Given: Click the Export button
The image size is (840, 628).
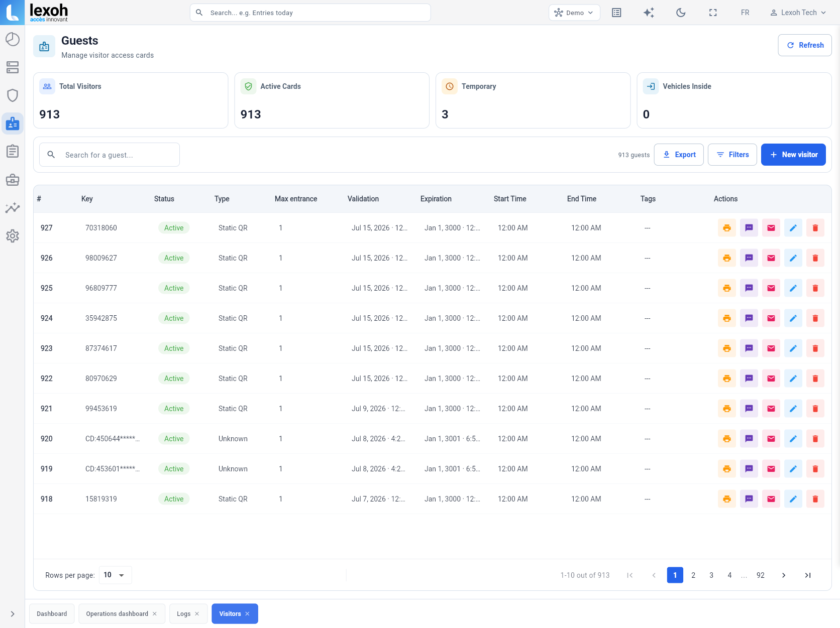Looking at the screenshot, I should 679,155.
